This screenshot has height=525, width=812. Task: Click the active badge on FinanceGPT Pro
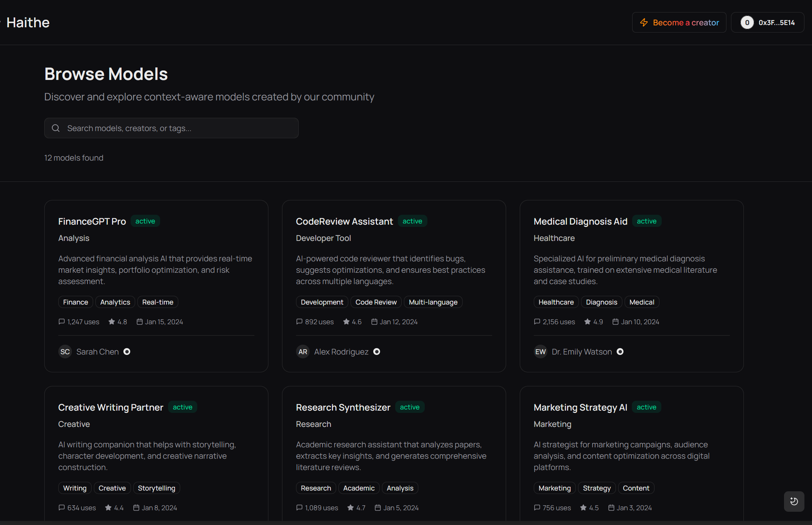pos(145,221)
